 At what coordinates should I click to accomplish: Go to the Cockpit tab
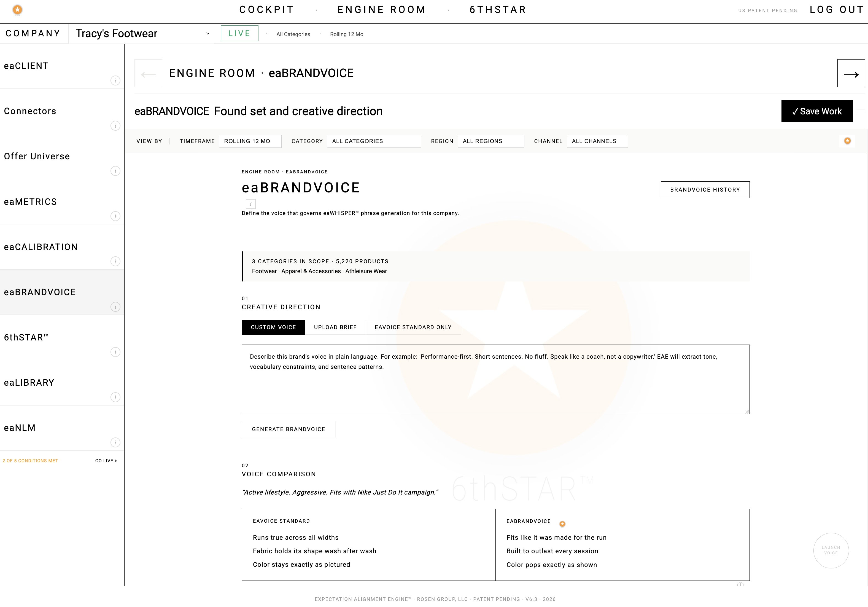point(266,10)
